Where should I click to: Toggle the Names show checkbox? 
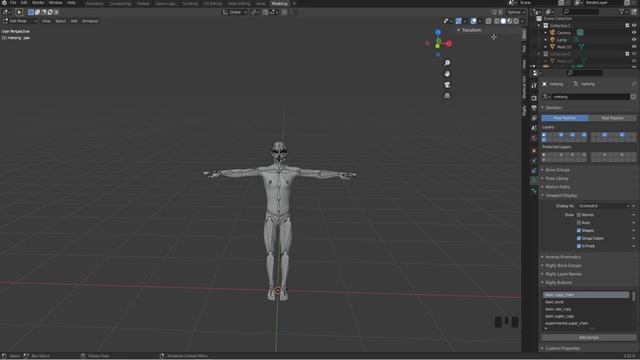point(579,215)
